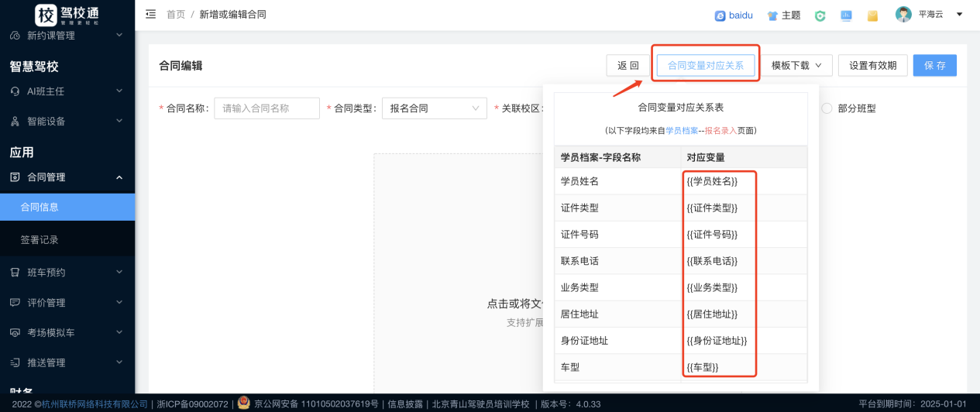Click the 学员档案-字段名称 column header
Image resolution: width=980 pixels, height=412 pixels.
tap(617, 157)
